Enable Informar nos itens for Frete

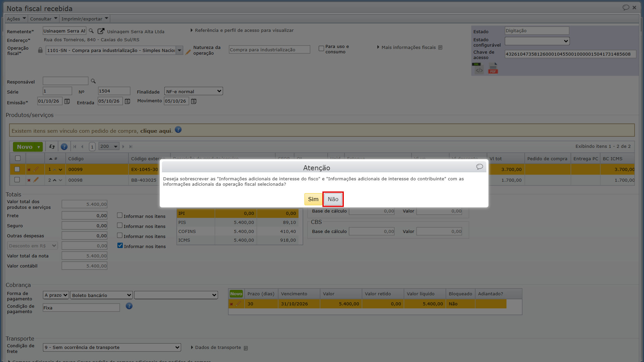120,216
